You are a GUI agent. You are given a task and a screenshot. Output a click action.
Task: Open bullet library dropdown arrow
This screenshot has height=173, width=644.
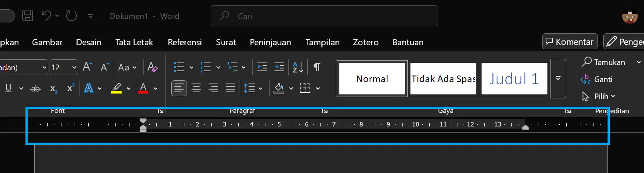coord(191,67)
